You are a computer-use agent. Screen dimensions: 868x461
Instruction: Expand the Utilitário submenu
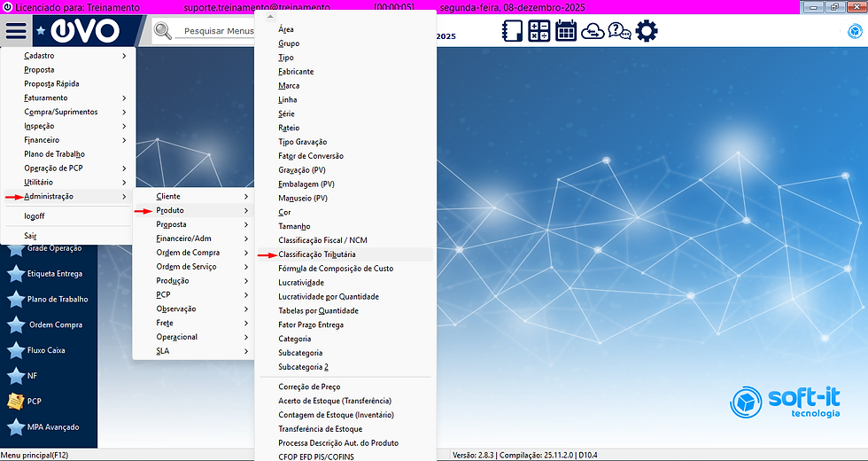(68, 183)
